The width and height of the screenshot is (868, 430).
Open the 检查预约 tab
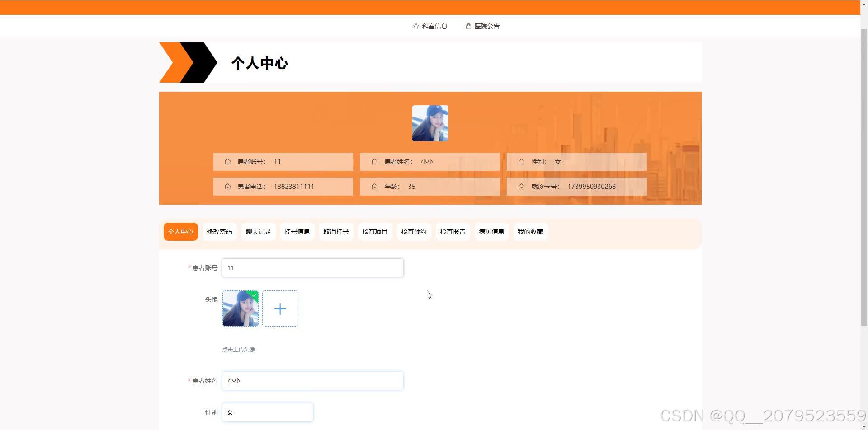(413, 231)
